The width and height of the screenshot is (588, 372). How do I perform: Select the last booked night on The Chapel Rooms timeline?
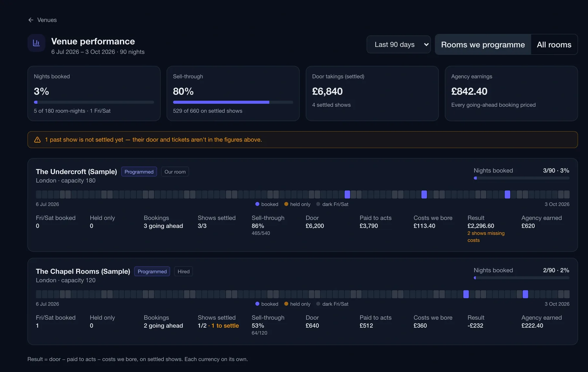[x=525, y=294]
